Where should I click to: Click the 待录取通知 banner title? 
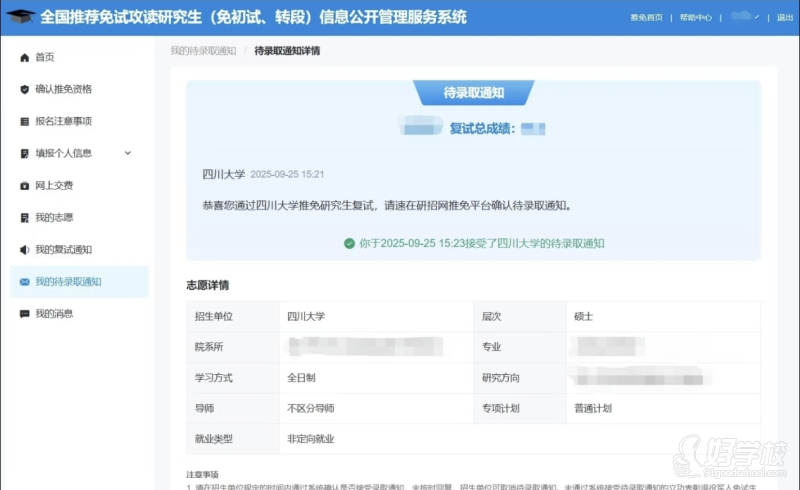pyautogui.click(x=473, y=93)
